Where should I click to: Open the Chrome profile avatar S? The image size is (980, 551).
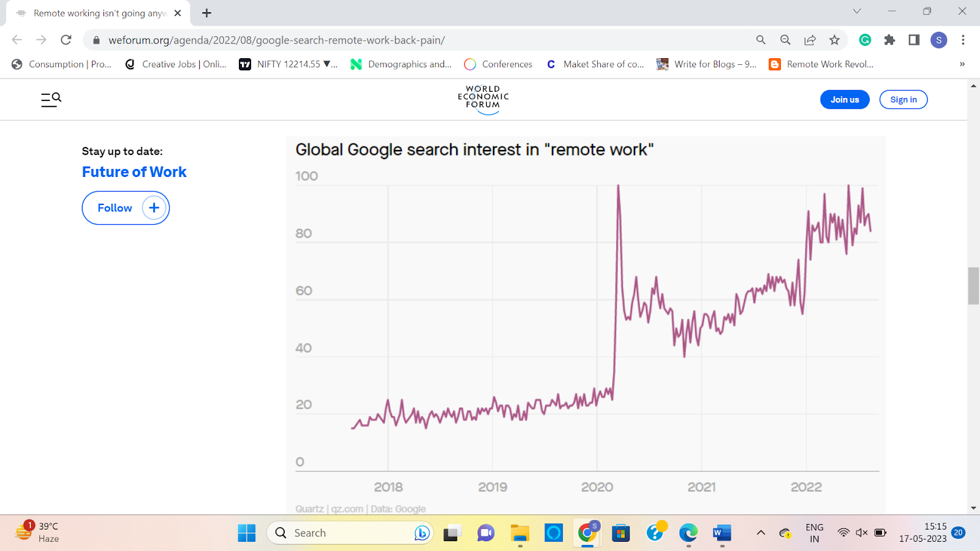(x=938, y=40)
